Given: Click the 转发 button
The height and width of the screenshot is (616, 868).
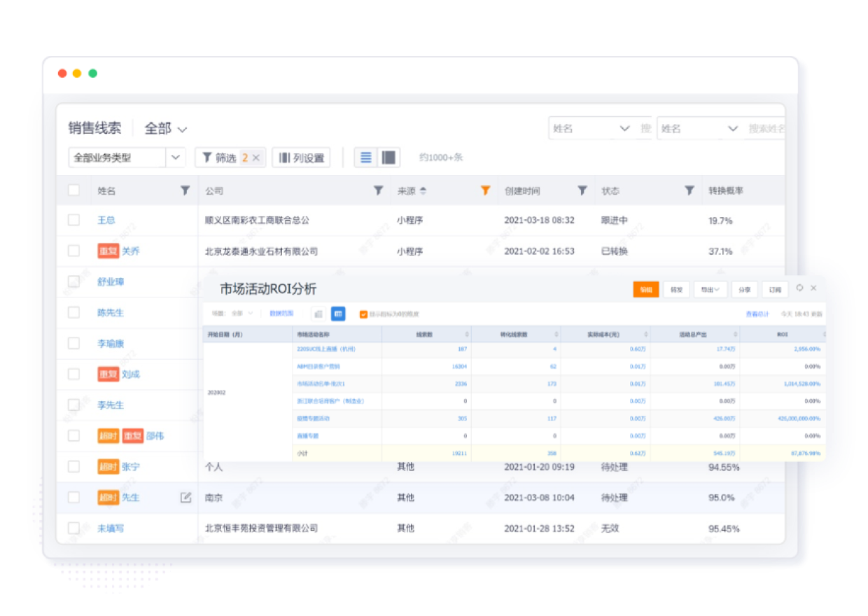Looking at the screenshot, I should [x=676, y=288].
